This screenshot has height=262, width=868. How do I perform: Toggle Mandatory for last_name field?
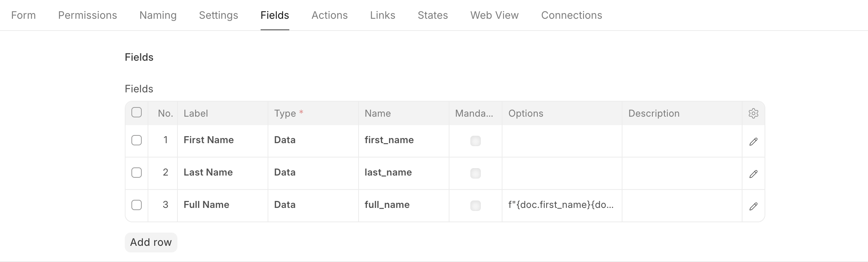coord(475,173)
